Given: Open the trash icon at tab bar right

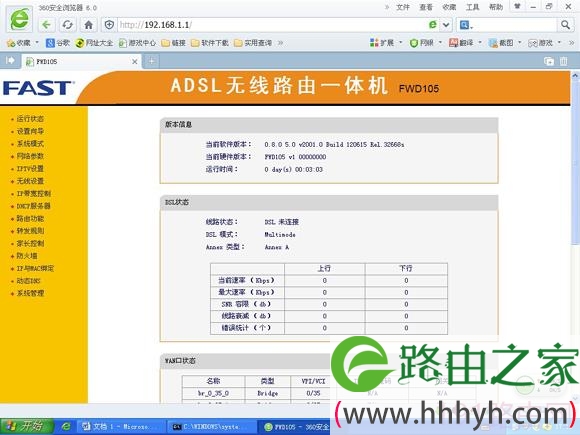Looking at the screenshot, I should coord(563,61).
